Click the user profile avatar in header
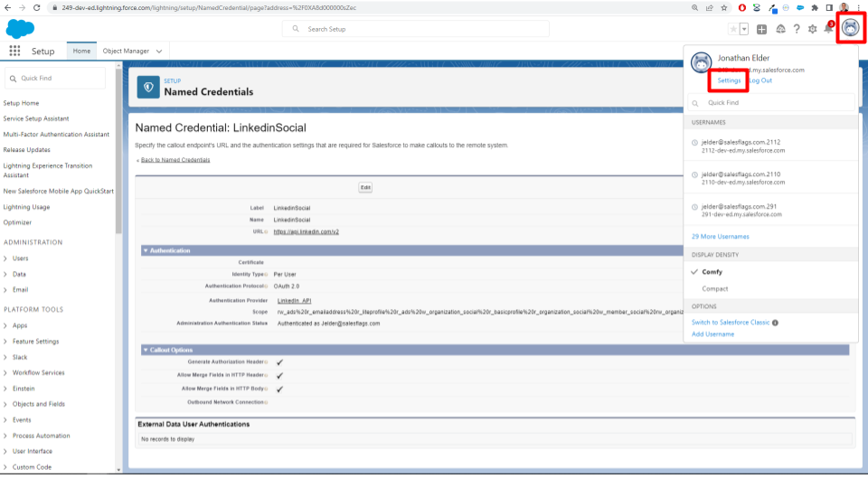The height and width of the screenshot is (488, 868). (x=851, y=27)
